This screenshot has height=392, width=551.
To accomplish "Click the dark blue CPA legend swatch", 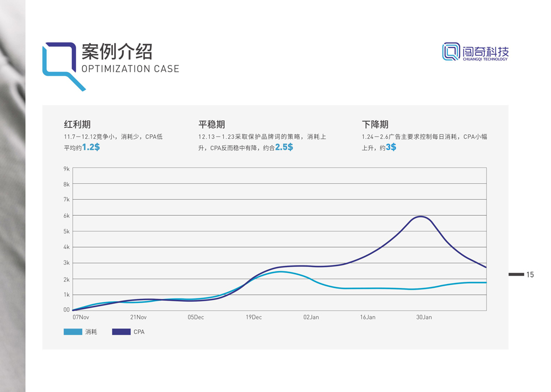I will [121, 332].
